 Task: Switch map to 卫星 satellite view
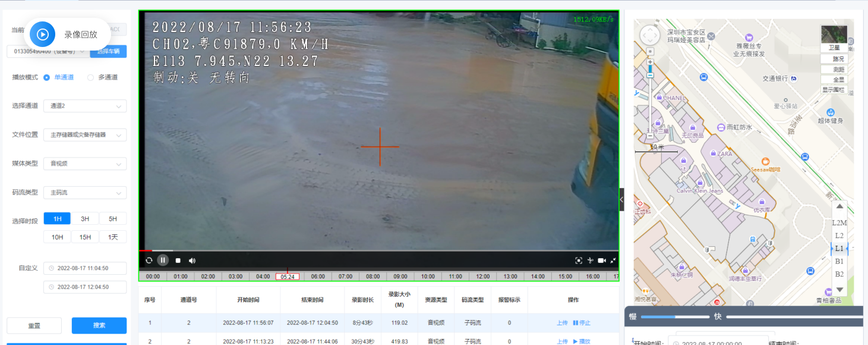(x=834, y=48)
